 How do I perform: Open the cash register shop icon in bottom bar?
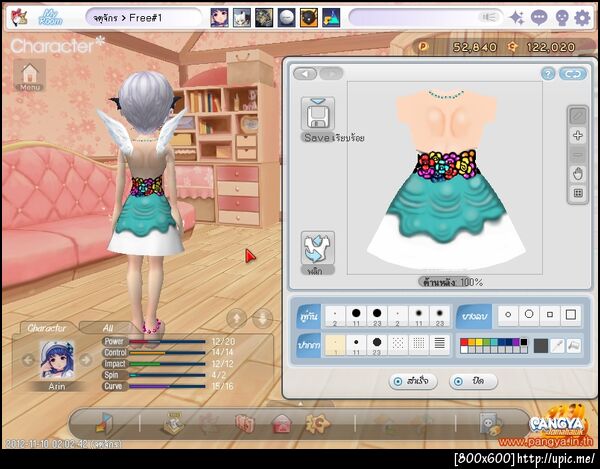(x=173, y=423)
